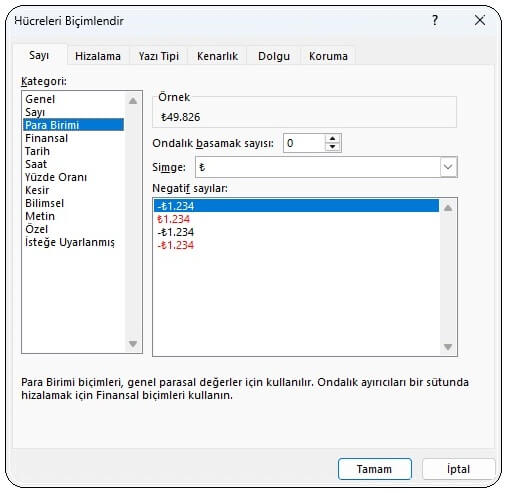Select Yüzde Oranı in category list
This screenshot has height=493, width=507.
click(x=56, y=177)
